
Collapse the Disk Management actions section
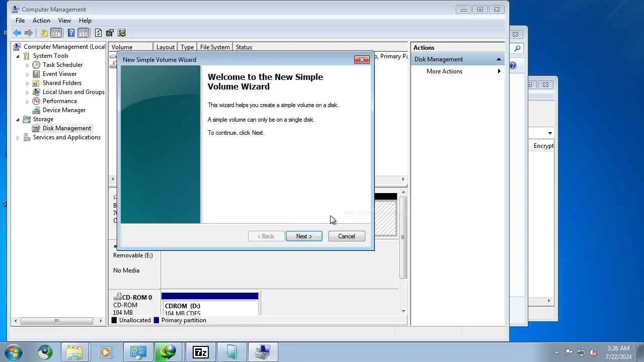pos(499,59)
